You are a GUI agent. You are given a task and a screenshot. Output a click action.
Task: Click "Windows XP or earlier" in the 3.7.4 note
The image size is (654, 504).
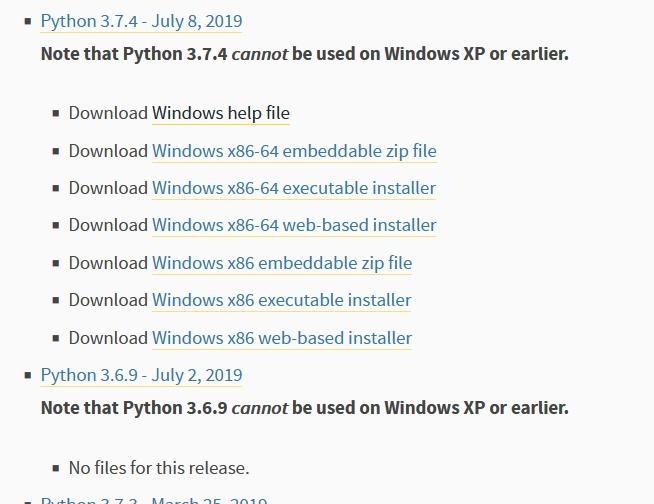pyautogui.click(x=476, y=53)
